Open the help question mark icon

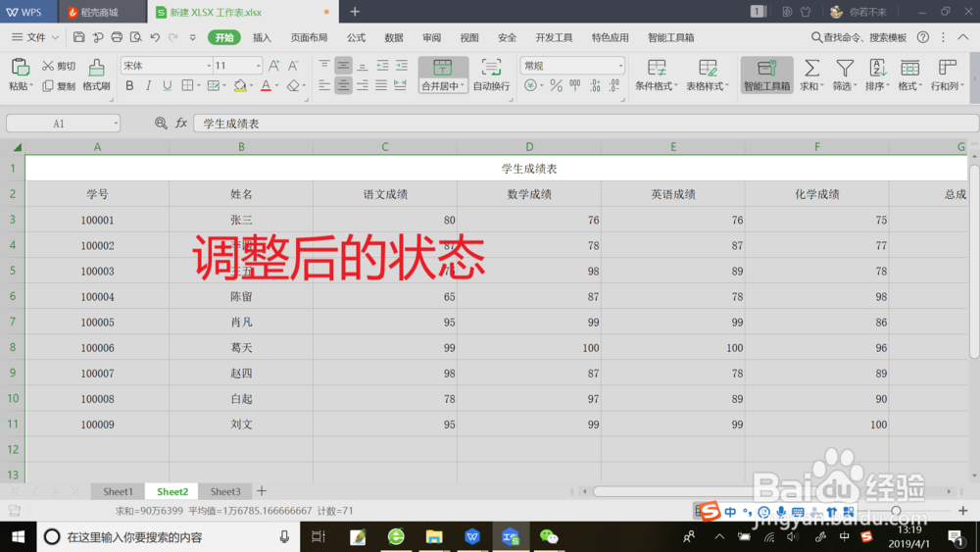coord(922,37)
